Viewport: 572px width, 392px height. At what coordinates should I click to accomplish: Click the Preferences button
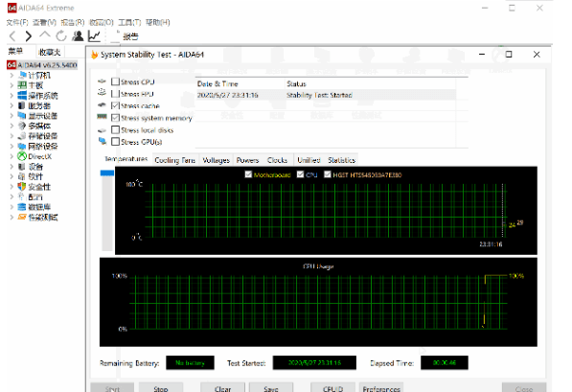[x=381, y=388]
